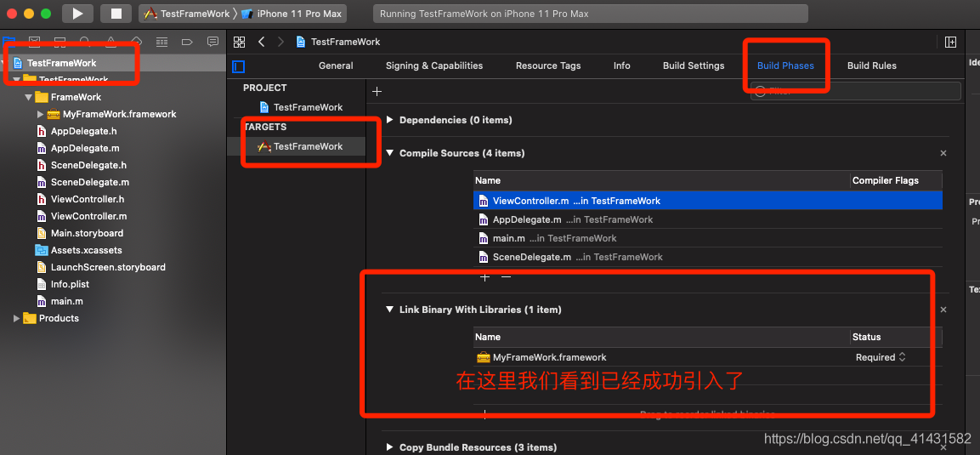This screenshot has height=455, width=980.
Task: Collapse the Compile Sources section
Action: point(390,153)
